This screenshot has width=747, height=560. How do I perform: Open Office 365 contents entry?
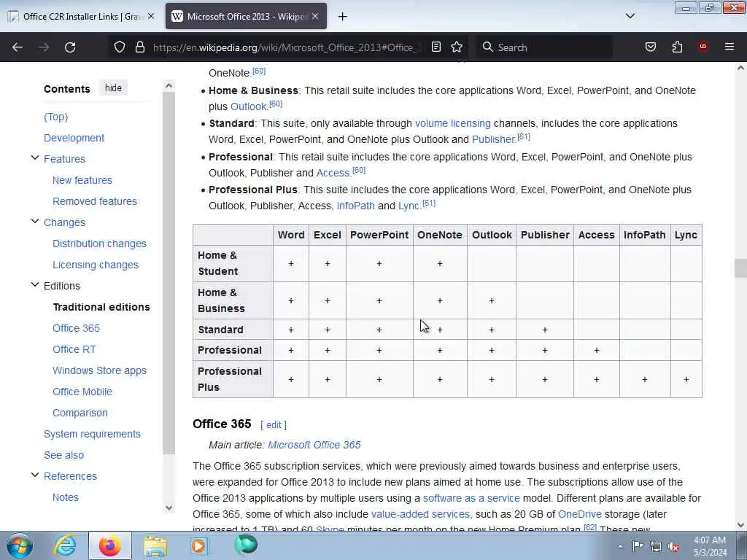coord(76,328)
